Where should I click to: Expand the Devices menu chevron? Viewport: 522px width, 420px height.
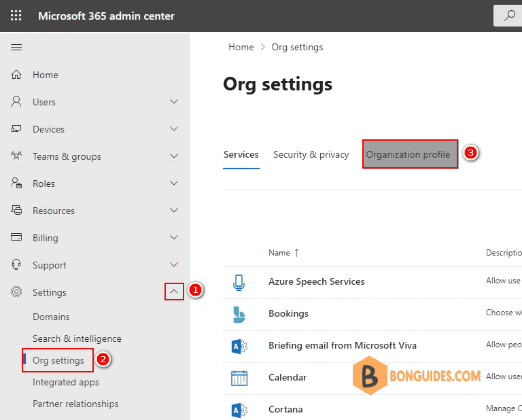point(174,128)
